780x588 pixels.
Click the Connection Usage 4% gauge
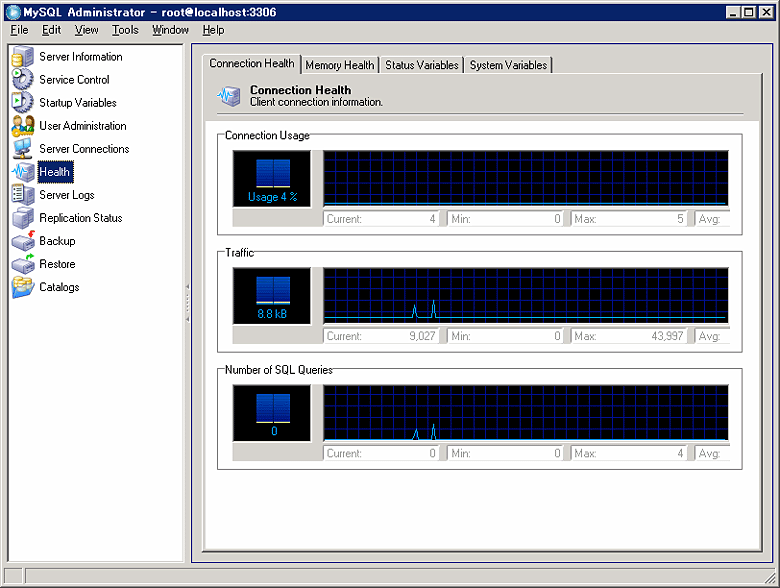pyautogui.click(x=272, y=179)
